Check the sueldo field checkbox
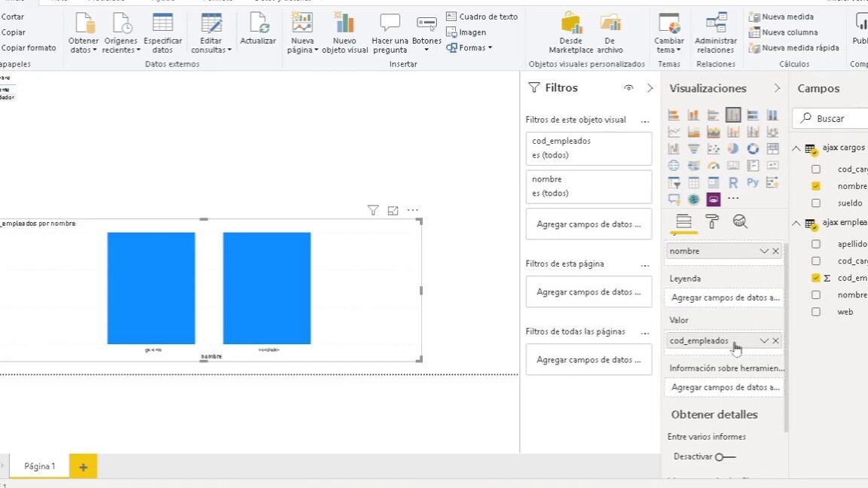The width and height of the screenshot is (868, 488). 816,203
